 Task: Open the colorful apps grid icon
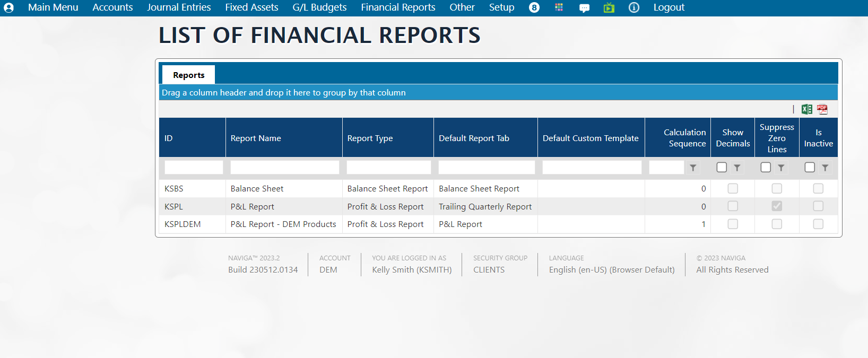click(x=559, y=7)
